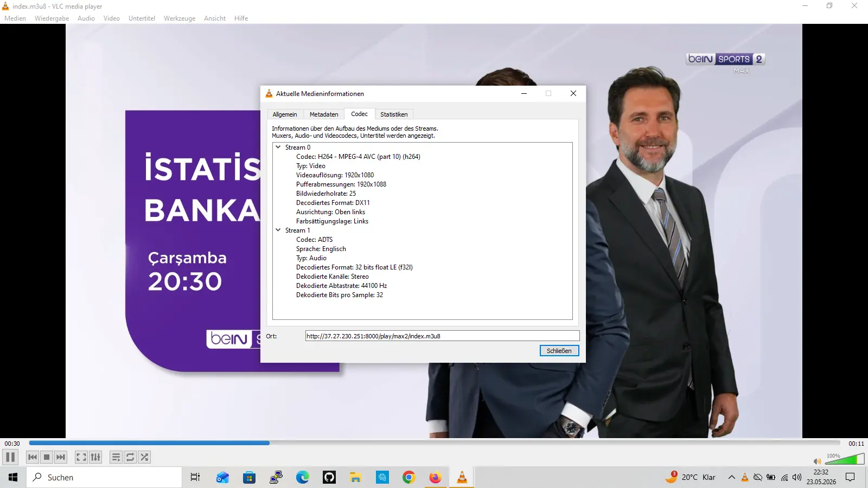The image size is (868, 488).
Task: Select the Bildwiederholrate: 25 row
Action: pyautogui.click(x=326, y=194)
